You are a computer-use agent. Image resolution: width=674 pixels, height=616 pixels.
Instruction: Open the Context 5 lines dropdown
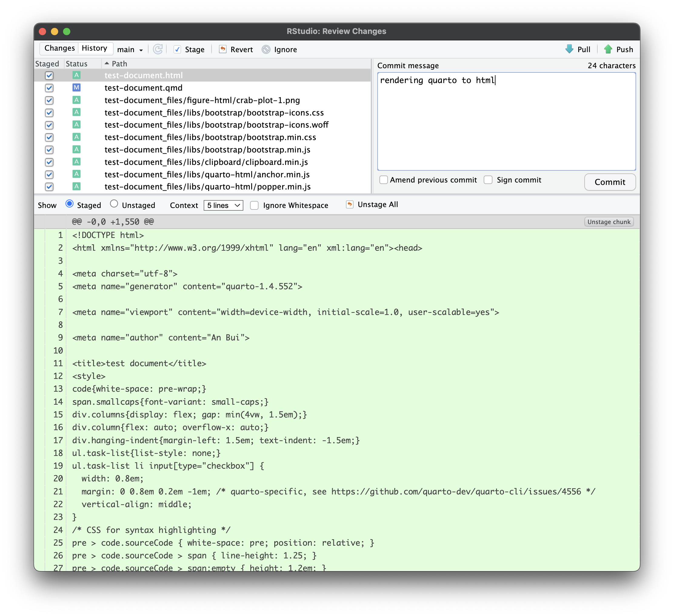(223, 205)
